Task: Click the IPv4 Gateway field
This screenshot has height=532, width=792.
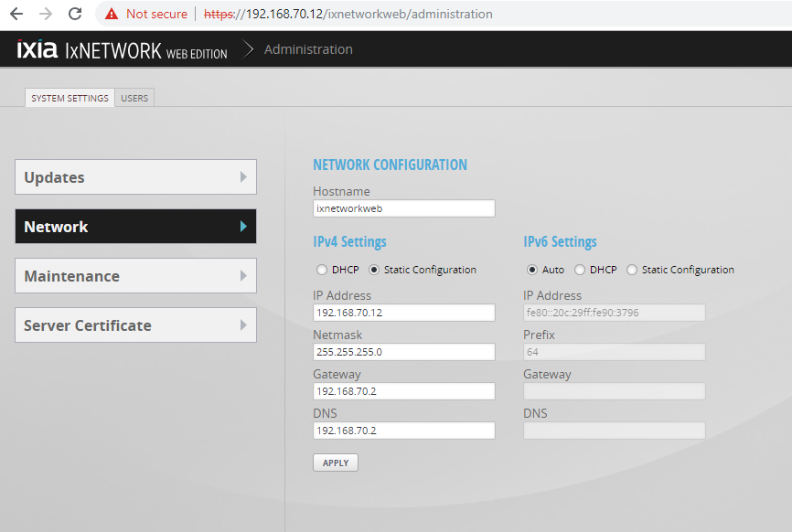Action: point(403,391)
